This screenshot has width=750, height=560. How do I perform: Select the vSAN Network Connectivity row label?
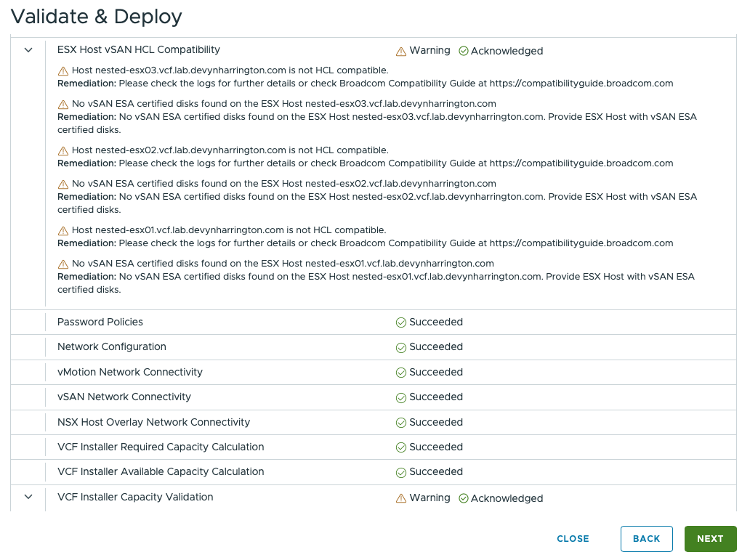coord(124,397)
